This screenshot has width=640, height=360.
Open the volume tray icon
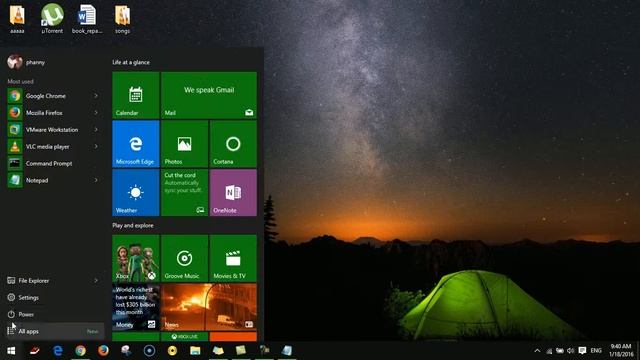coord(571,351)
